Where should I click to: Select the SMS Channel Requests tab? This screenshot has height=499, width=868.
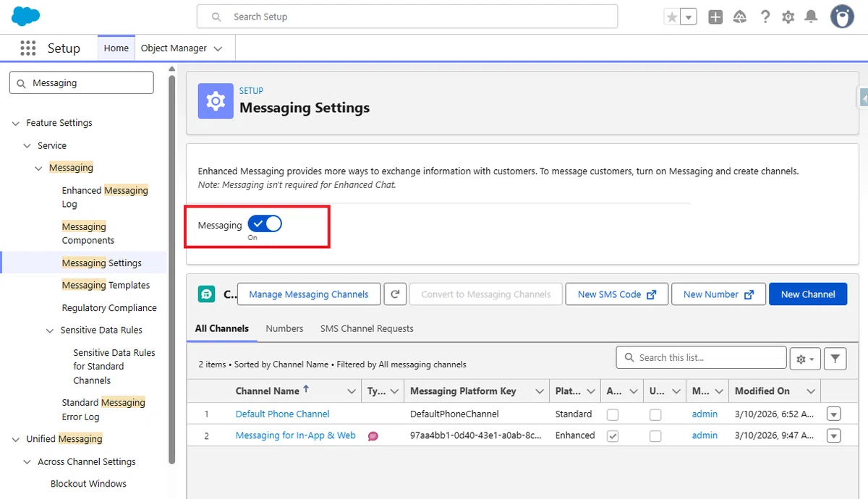point(367,328)
